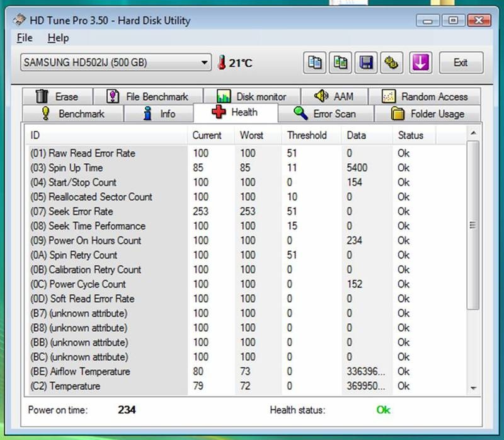Open the drive selection dropdown
Viewport: 504px width, 440px height.
(x=203, y=62)
